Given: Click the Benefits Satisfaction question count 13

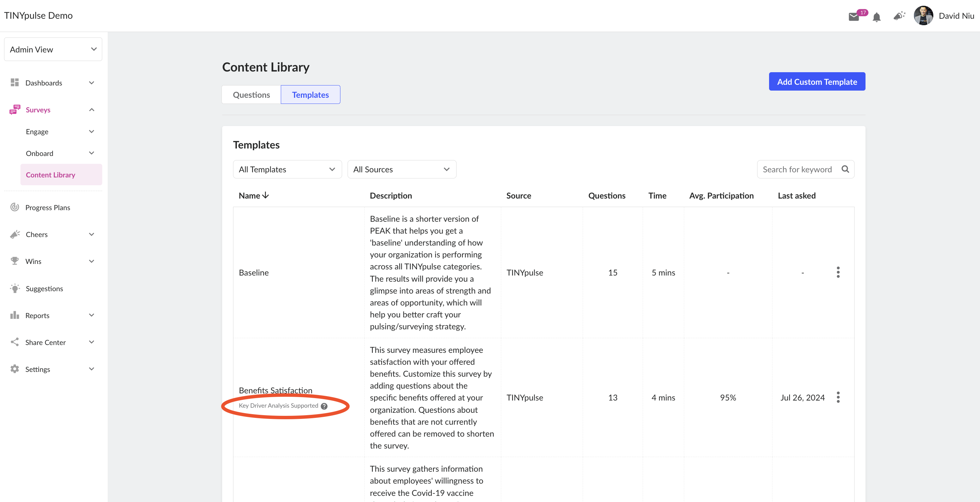Looking at the screenshot, I should click(x=613, y=397).
